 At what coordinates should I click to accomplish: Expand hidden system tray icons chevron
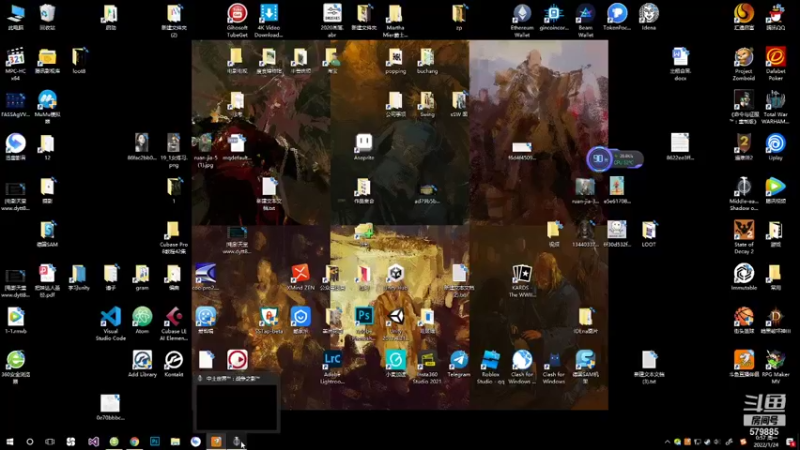click(x=667, y=442)
